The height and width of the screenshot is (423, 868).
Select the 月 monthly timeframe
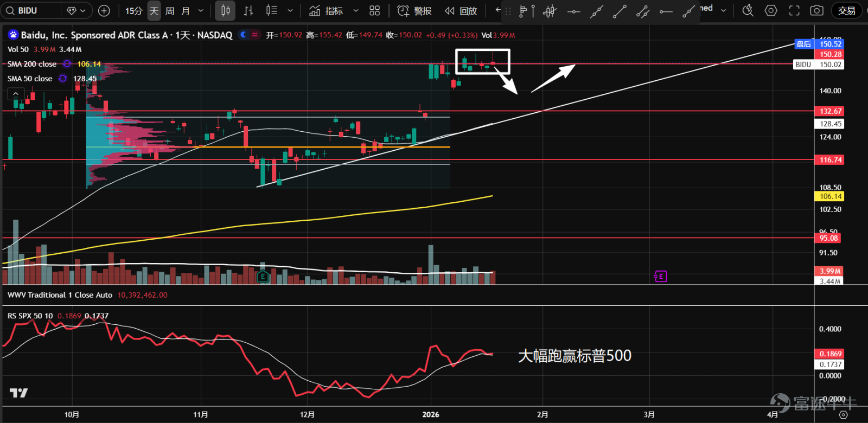(186, 10)
